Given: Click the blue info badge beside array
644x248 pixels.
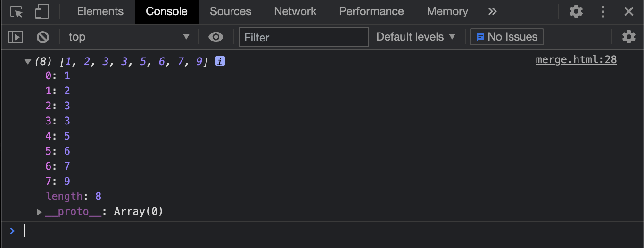Looking at the screenshot, I should click(220, 61).
